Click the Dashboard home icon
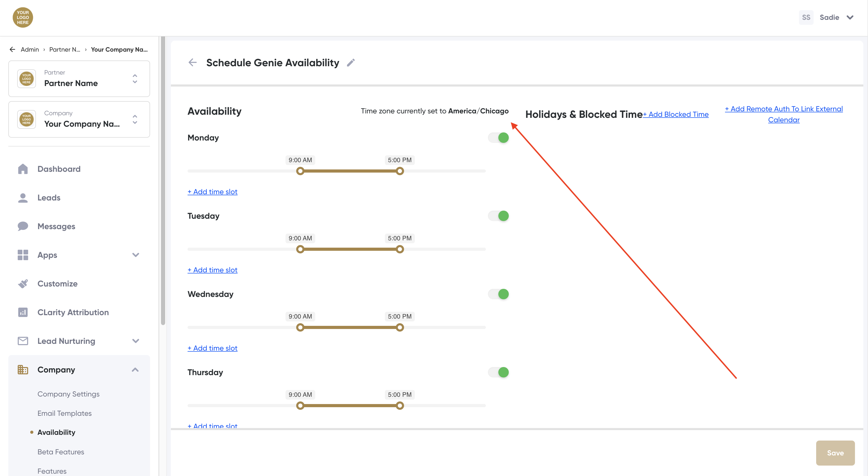The height and width of the screenshot is (476, 868). pos(23,169)
